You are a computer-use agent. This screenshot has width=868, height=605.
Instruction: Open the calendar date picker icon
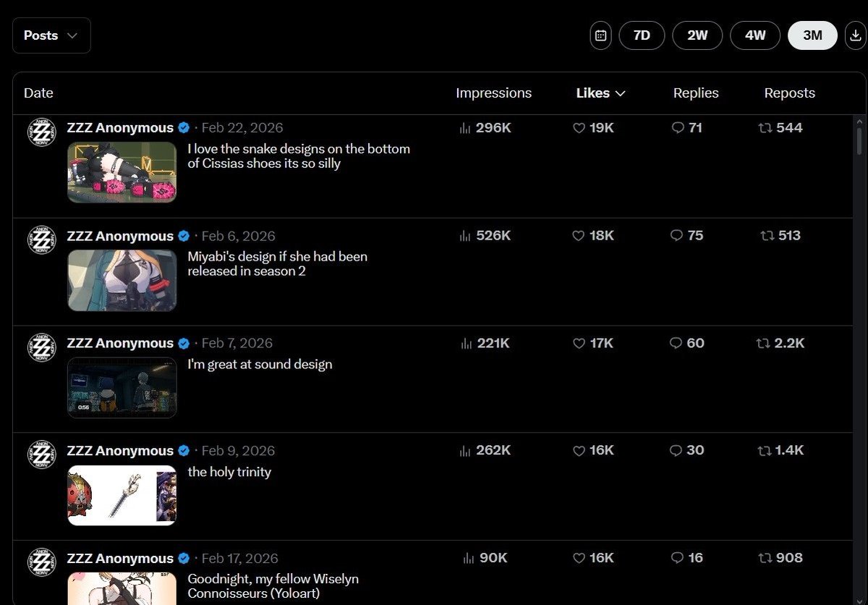(x=600, y=35)
